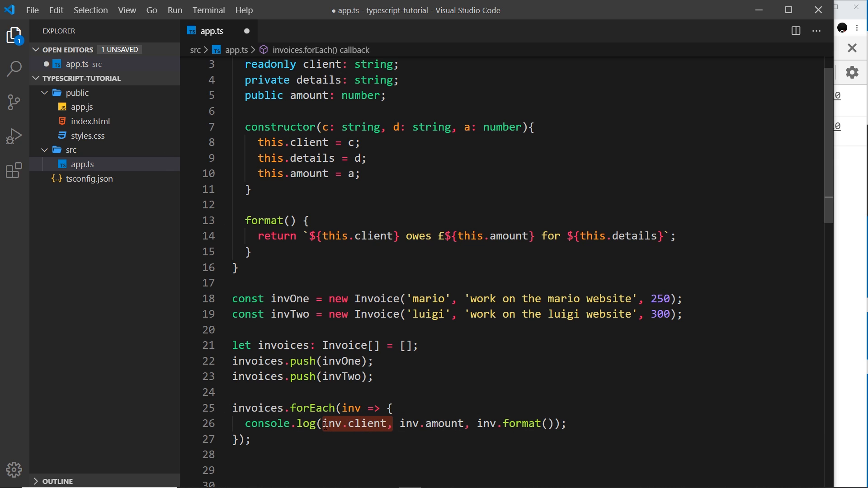Open the Explorer view in activity bar
This screenshot has height=488, width=868.
pyautogui.click(x=14, y=36)
